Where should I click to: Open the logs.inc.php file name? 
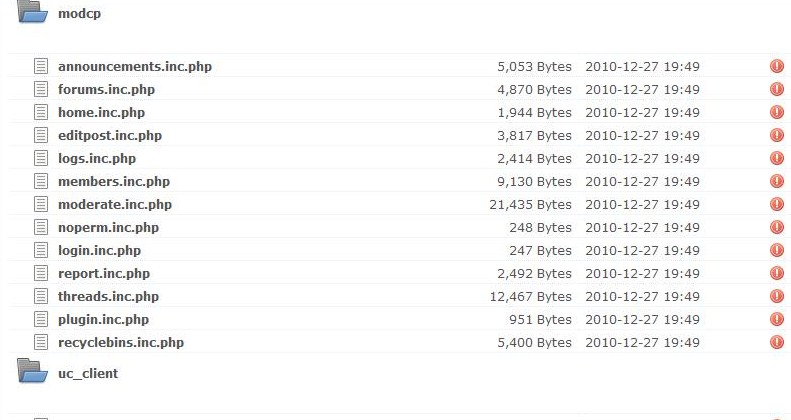[97, 158]
